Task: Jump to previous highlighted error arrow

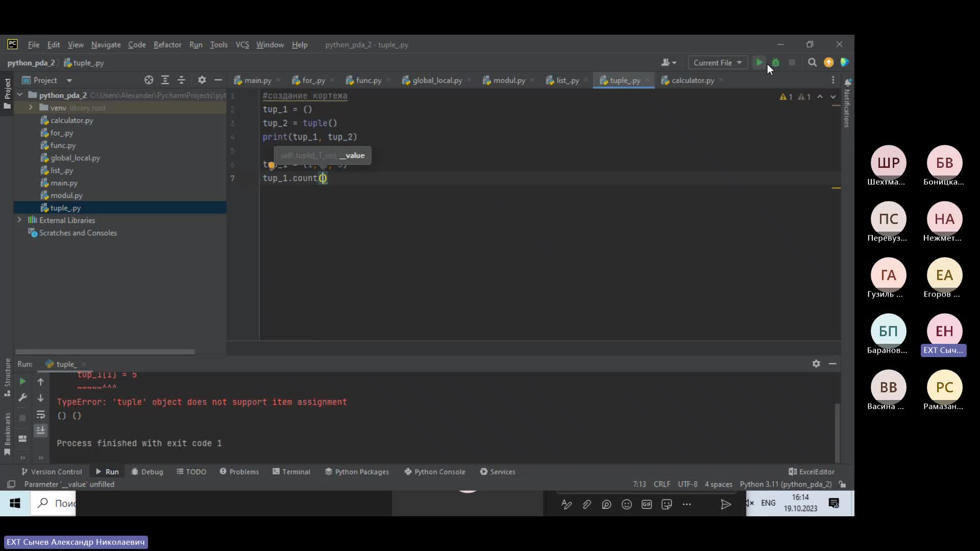Action: click(x=820, y=96)
